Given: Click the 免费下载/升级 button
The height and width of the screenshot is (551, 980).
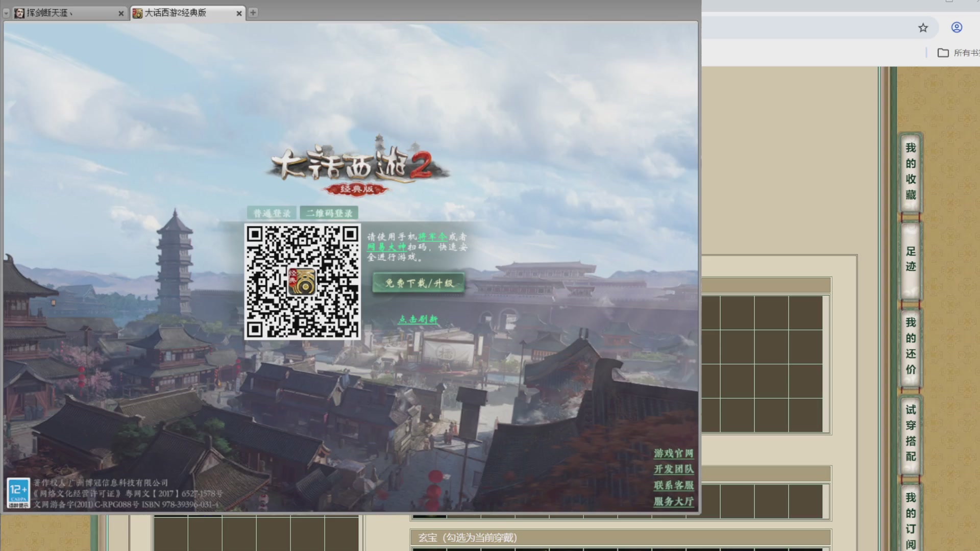Looking at the screenshot, I should (419, 283).
